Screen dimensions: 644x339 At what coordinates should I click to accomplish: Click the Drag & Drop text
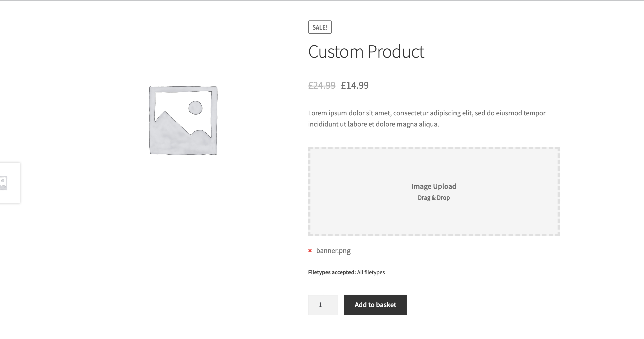pos(434,198)
